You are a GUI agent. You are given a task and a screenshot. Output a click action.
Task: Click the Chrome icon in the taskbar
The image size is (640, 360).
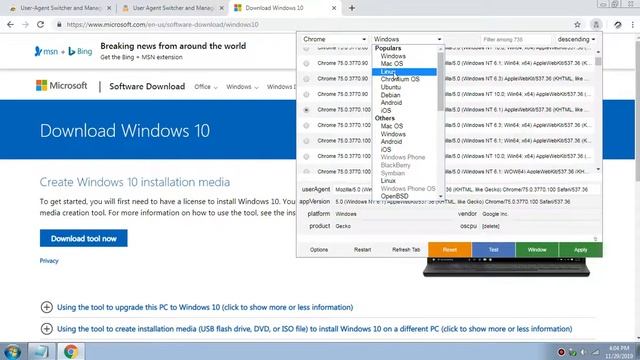(x=71, y=351)
